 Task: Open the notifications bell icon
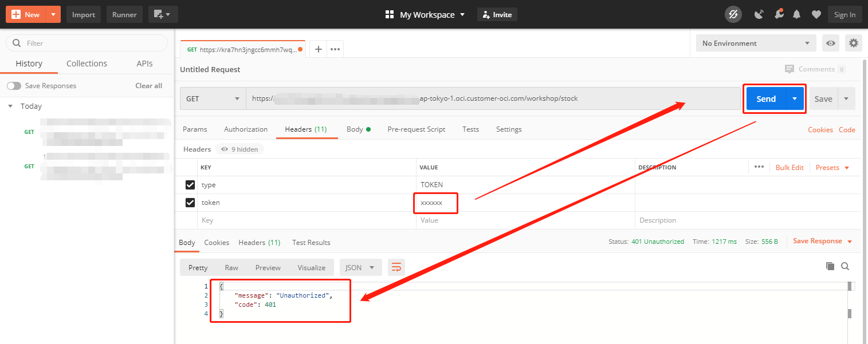coord(796,14)
